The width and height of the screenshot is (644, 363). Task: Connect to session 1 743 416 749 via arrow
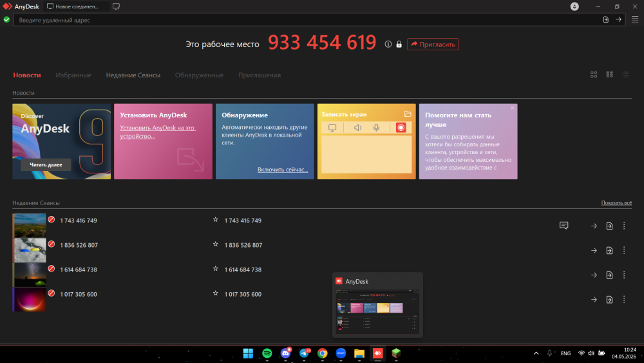[x=594, y=226]
